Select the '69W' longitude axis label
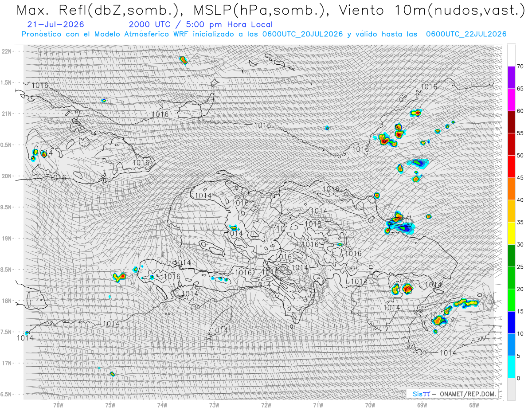The height and width of the screenshot is (411, 532). [422, 405]
